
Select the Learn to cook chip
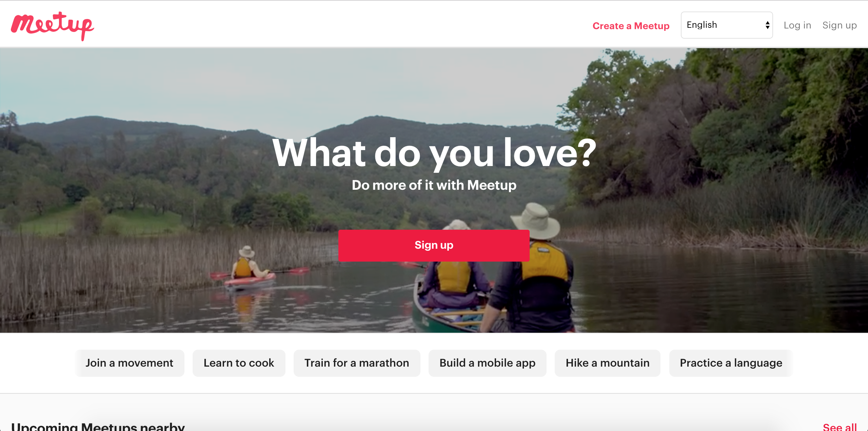point(239,363)
